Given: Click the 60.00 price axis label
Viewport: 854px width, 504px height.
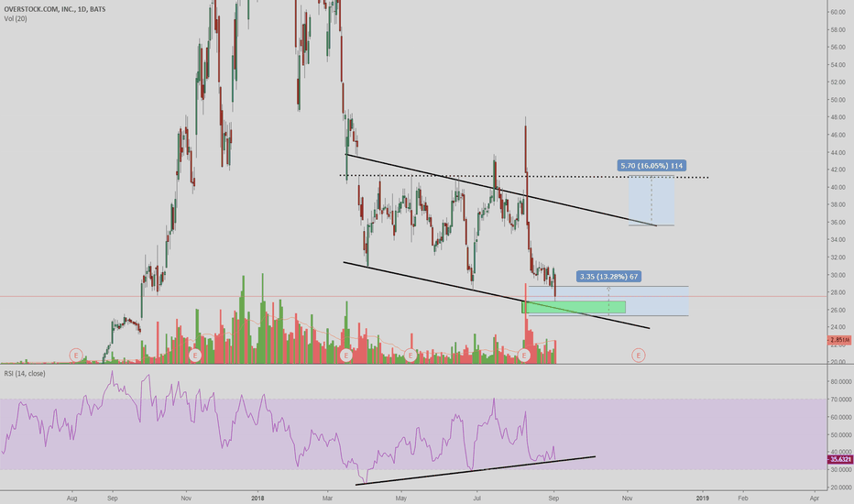Looking at the screenshot, I should (x=838, y=12).
